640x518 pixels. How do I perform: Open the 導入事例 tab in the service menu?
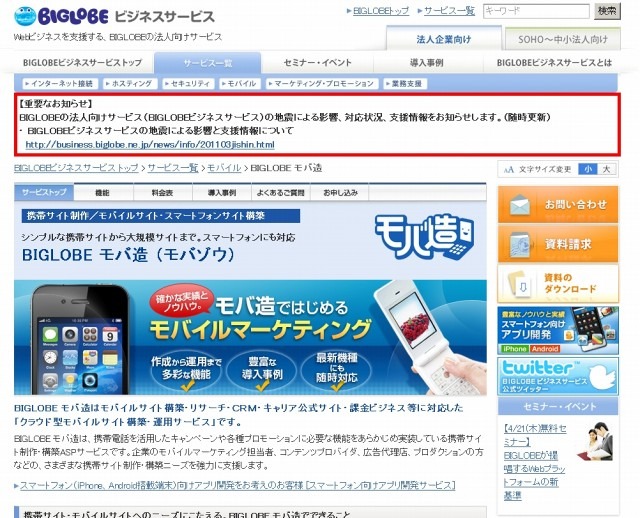[x=222, y=193]
